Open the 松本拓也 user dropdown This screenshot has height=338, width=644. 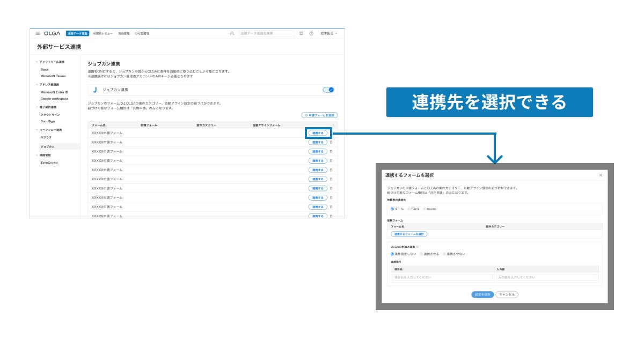pos(328,33)
